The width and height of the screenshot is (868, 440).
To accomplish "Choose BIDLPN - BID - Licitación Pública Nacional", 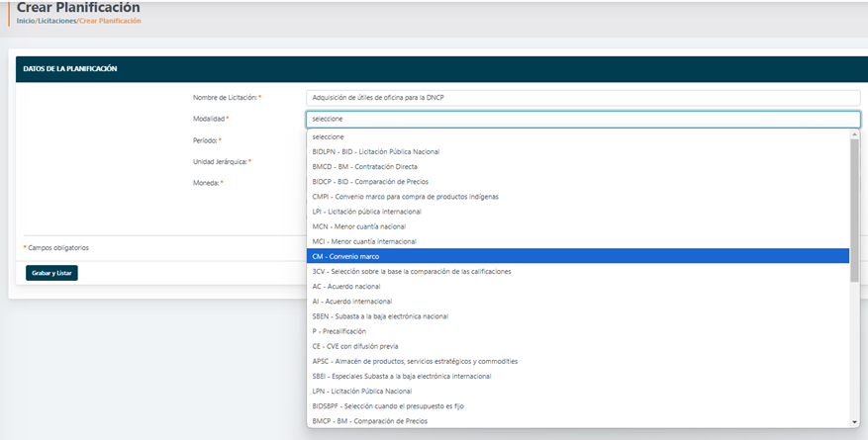I will pyautogui.click(x=375, y=151).
